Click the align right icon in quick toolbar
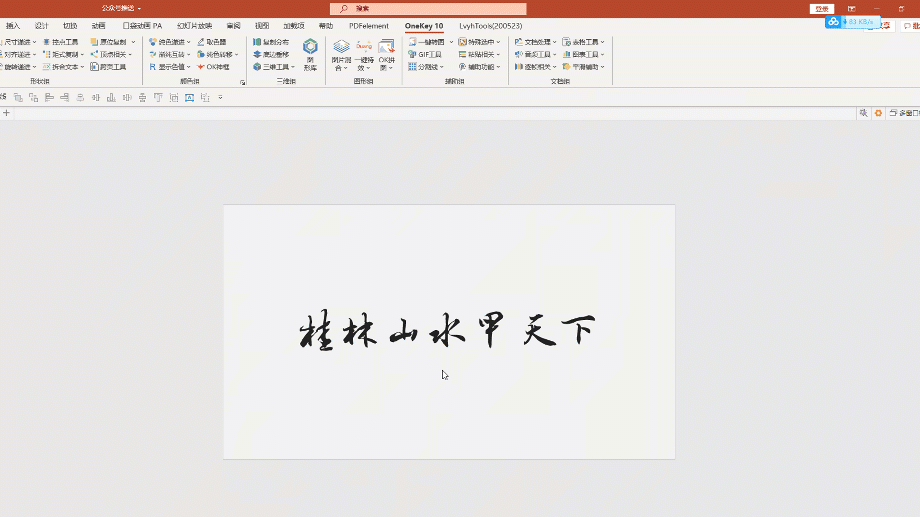Screen dimensions: 920x517 (x=65, y=97)
